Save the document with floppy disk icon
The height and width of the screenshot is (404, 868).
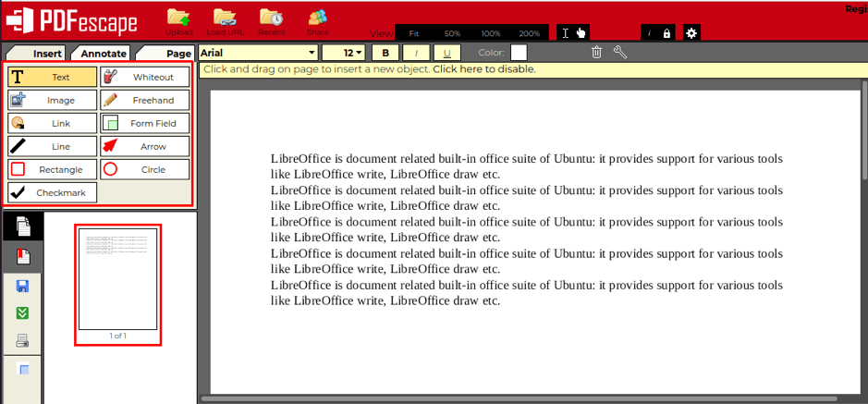click(x=23, y=286)
